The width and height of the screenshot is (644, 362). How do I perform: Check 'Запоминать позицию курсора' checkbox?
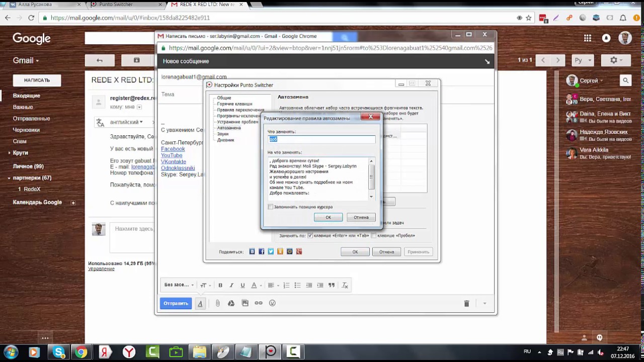271,207
